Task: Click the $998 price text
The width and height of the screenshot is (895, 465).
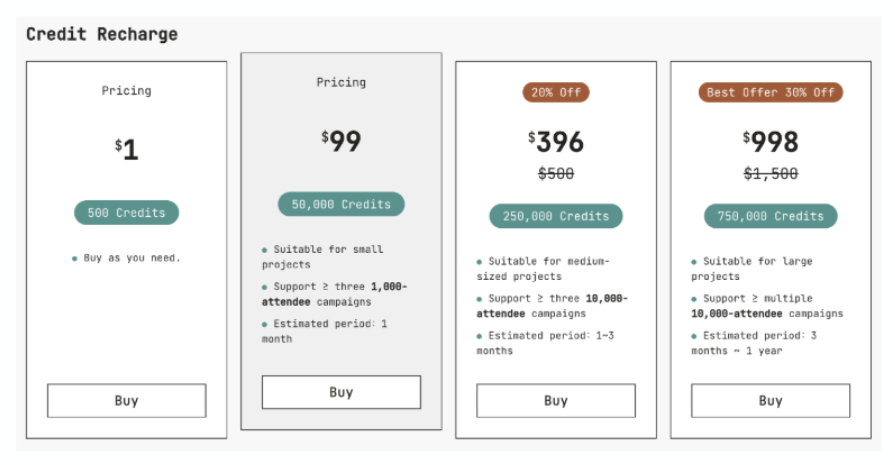Action: 771,141
